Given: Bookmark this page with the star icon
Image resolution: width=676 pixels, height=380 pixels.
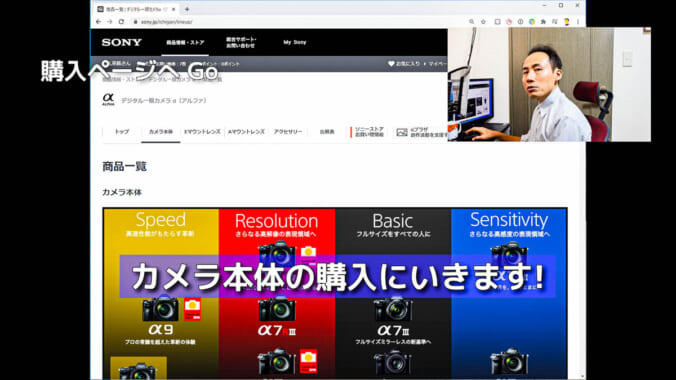Looking at the screenshot, I should [483, 22].
